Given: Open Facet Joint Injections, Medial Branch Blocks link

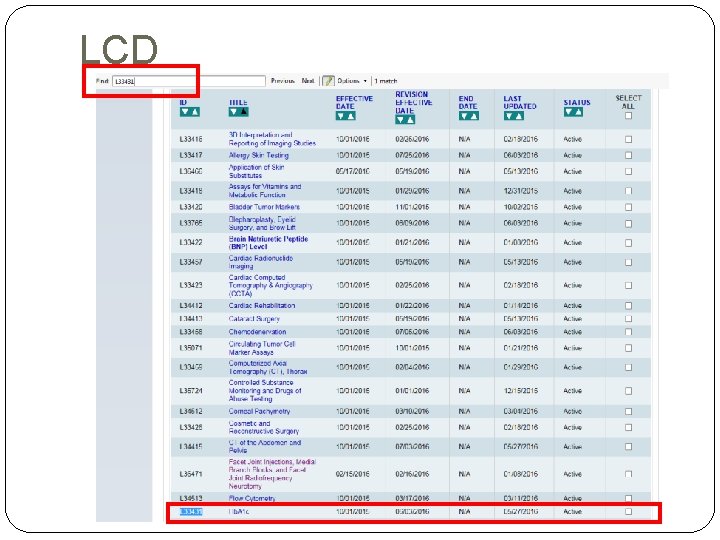Looking at the screenshot, I should point(272,474).
